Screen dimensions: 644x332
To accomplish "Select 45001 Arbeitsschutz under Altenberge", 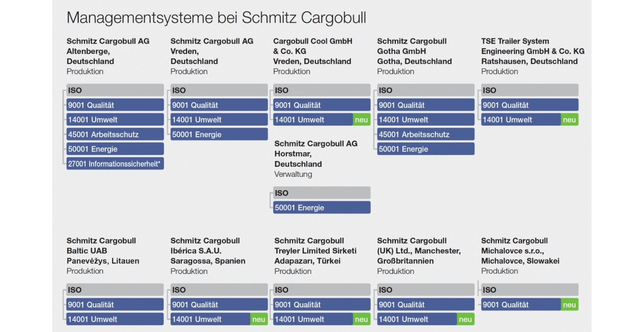I will [x=115, y=134].
